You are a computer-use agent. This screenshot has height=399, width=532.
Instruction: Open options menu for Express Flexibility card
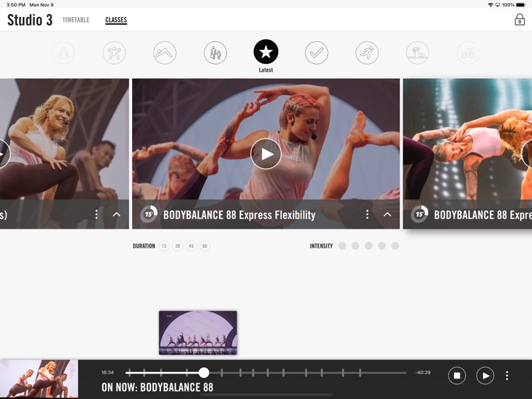367,214
